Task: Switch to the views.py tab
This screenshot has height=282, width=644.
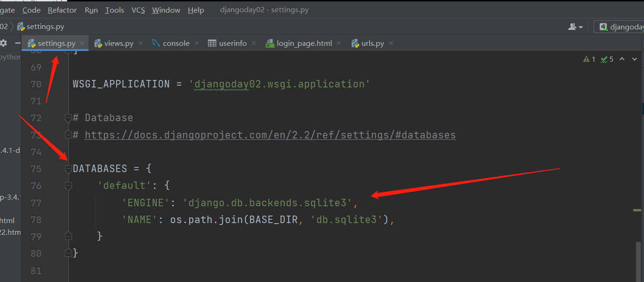Action: (118, 43)
